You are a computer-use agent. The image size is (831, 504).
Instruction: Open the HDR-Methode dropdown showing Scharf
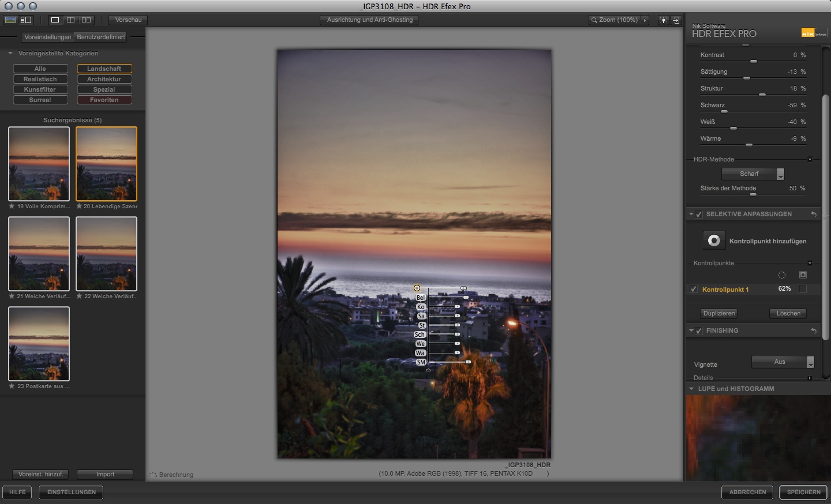click(x=753, y=174)
